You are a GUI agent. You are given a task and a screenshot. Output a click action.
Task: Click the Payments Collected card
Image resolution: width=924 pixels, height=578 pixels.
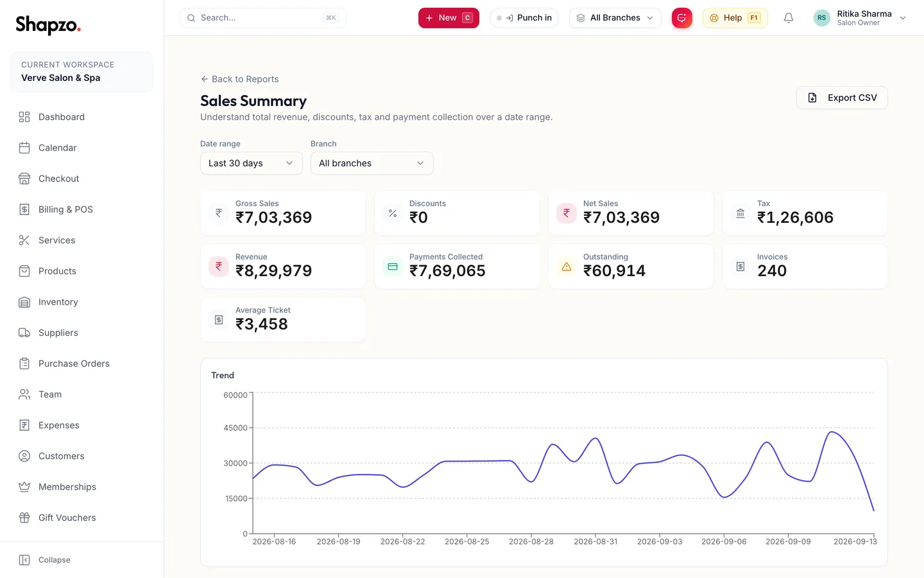coord(457,267)
